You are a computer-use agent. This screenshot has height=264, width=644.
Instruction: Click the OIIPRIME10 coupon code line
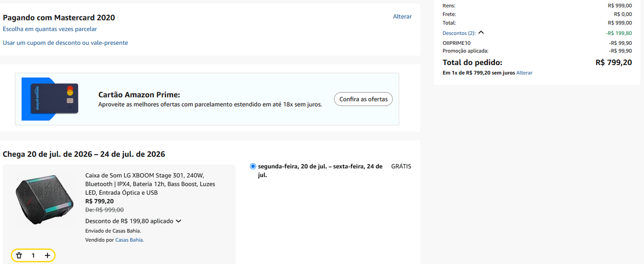click(456, 43)
